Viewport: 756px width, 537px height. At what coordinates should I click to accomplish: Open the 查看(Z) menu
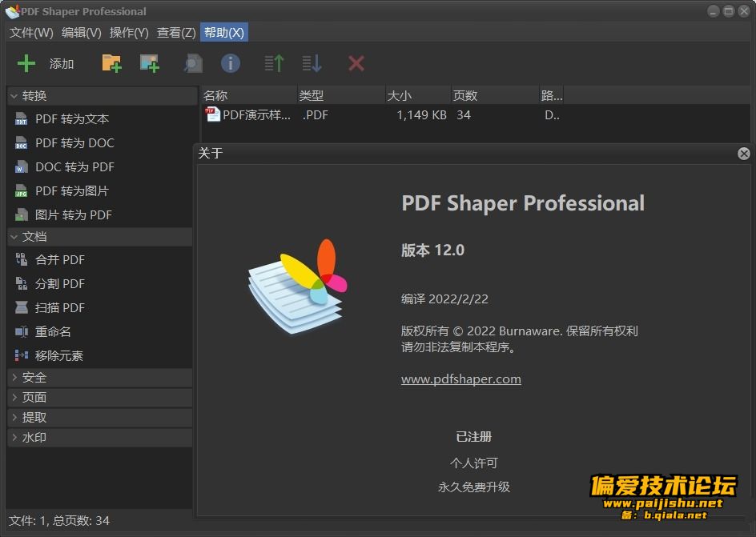[176, 32]
